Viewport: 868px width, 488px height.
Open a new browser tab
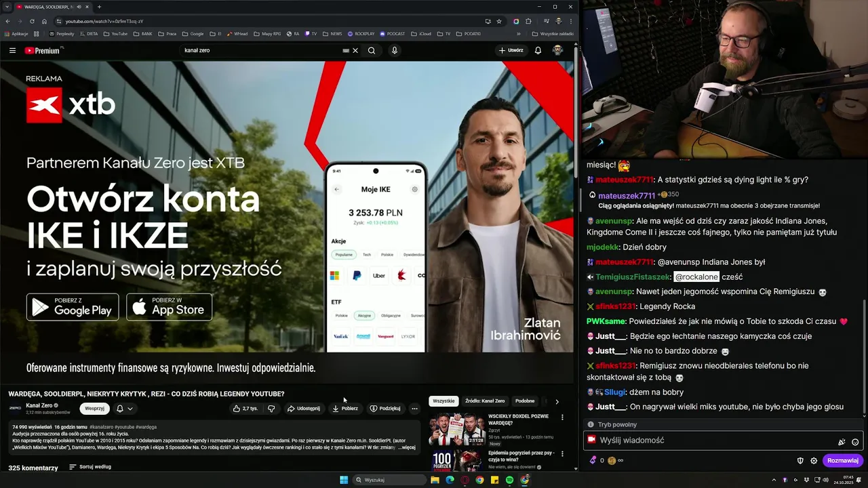pos(99,7)
